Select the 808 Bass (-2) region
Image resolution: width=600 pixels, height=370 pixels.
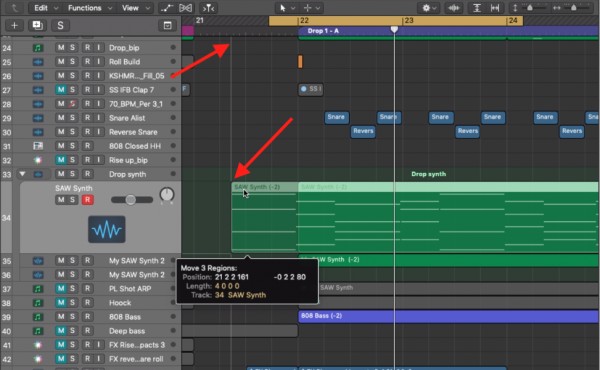pyautogui.click(x=448, y=316)
